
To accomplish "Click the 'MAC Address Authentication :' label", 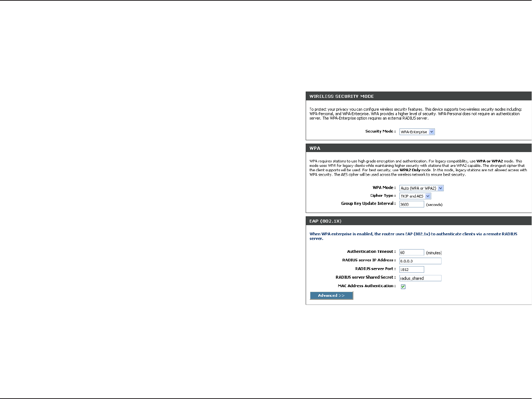I will point(367,286).
